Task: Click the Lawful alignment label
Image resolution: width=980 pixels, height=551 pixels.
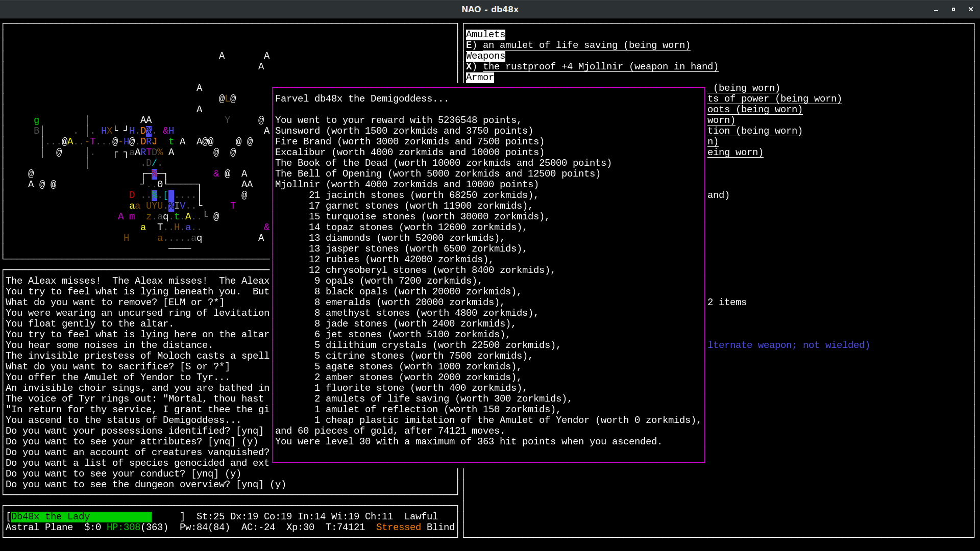Action: (x=421, y=516)
